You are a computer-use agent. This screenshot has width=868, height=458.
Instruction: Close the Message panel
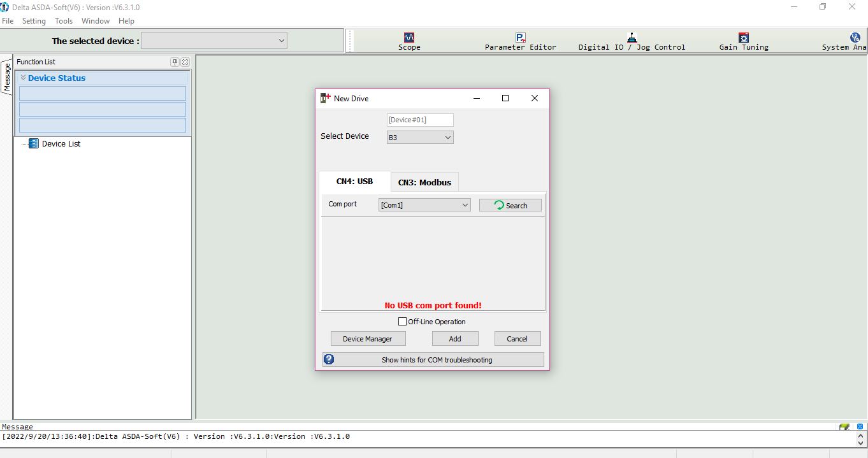point(860,427)
